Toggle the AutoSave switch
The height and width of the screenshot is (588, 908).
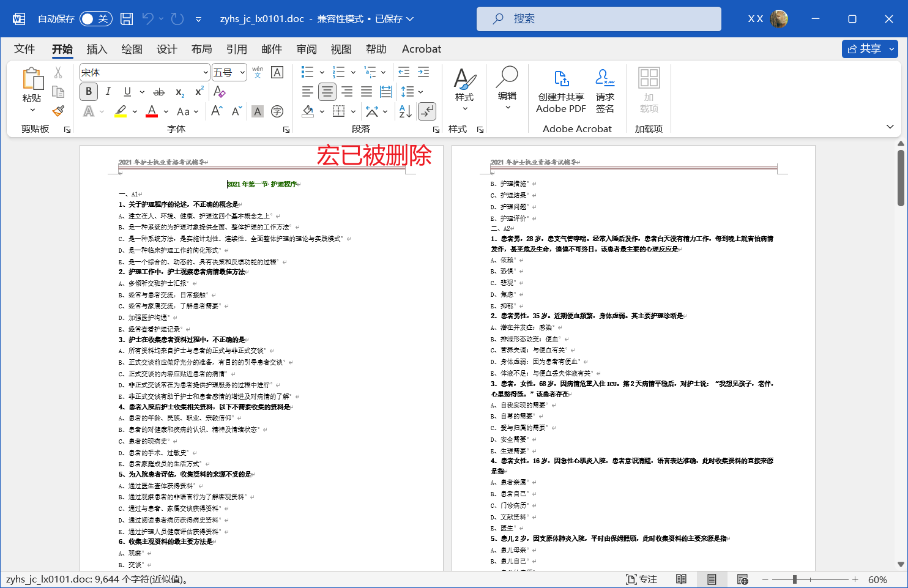coord(95,19)
